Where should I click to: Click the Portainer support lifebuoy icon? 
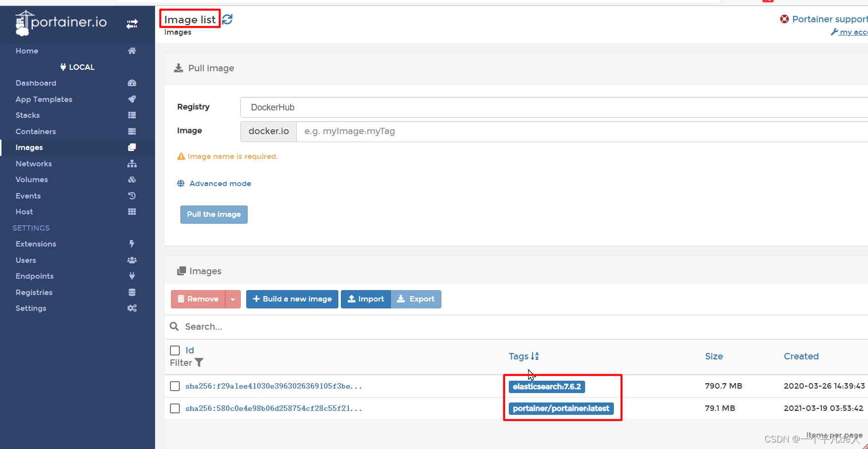[784, 19]
